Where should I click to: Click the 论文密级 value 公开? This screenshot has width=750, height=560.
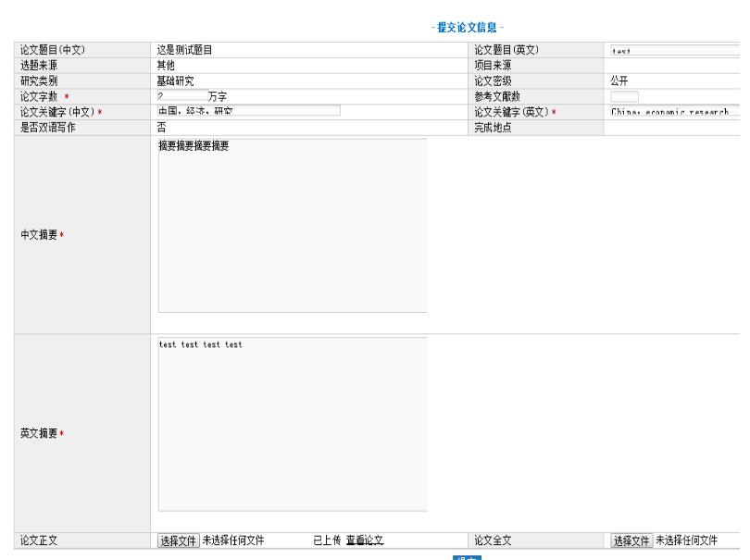pos(619,81)
